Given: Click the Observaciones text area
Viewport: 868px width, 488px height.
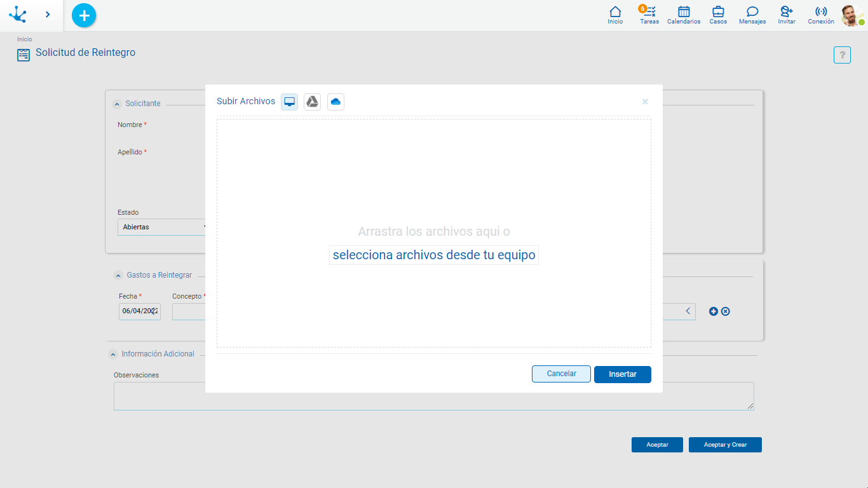Looking at the screenshot, I should tap(433, 396).
